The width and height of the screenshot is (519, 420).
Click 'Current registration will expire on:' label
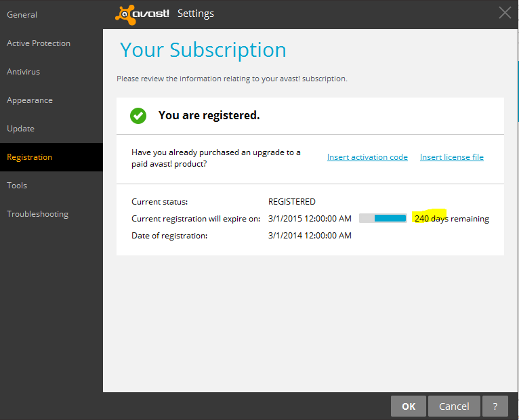point(196,219)
